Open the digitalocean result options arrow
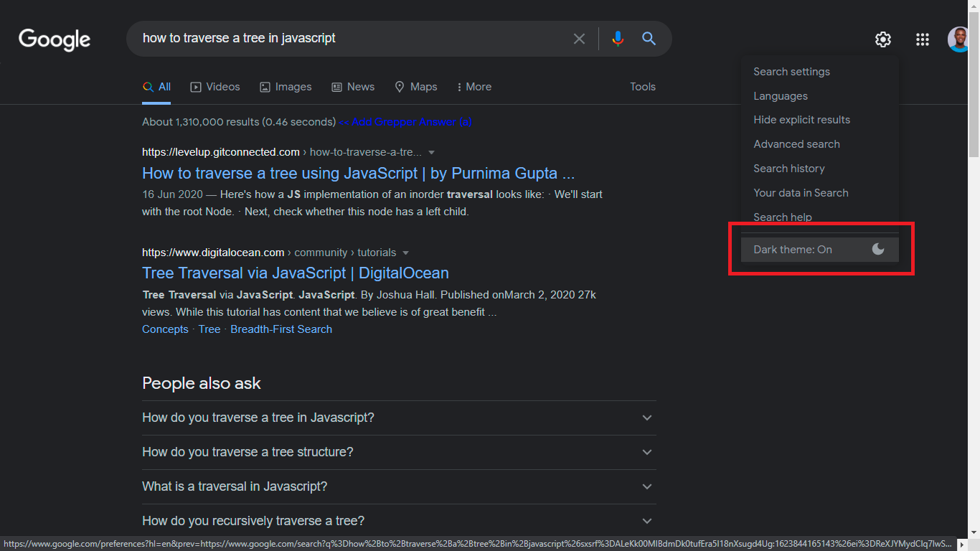Image resolution: width=980 pixels, height=551 pixels. (405, 253)
